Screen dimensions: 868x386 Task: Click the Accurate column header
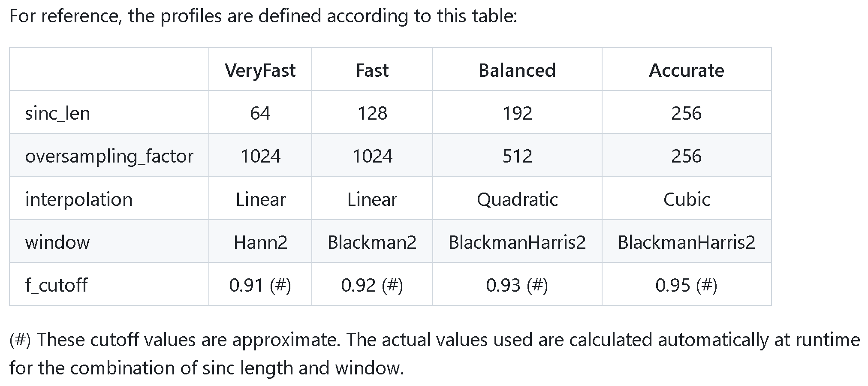pyautogui.click(x=686, y=70)
